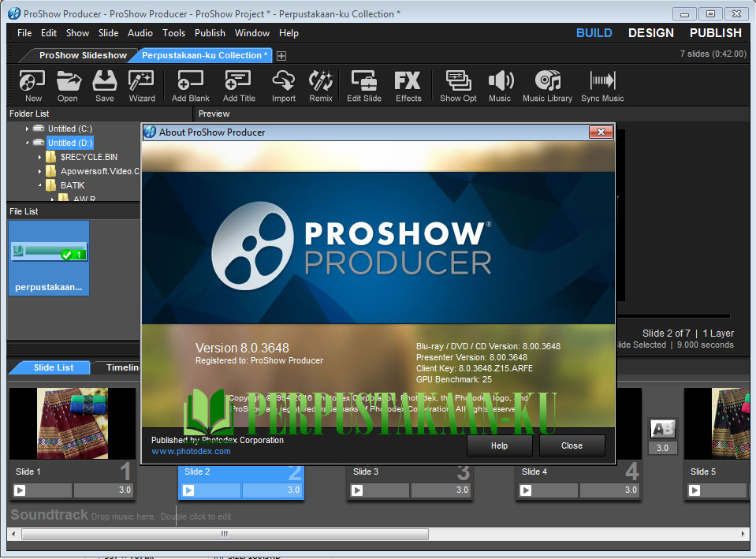
Task: Launch the Wizard tool
Action: [142, 86]
